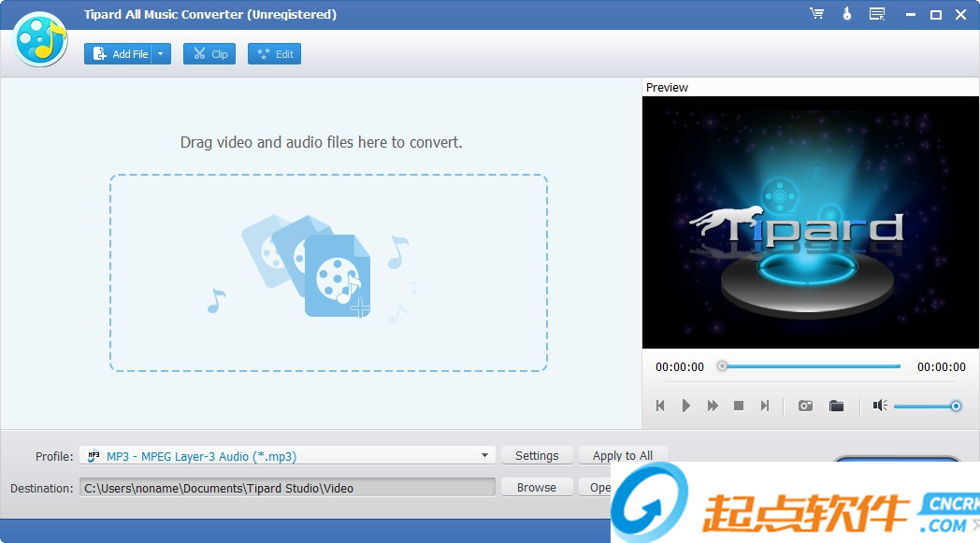Click the Add File button
This screenshot has width=980, height=543.
click(118, 53)
